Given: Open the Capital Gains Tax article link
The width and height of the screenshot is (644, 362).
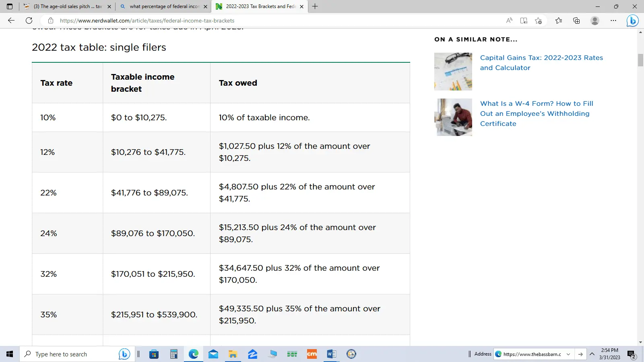Looking at the screenshot, I should tap(541, 63).
